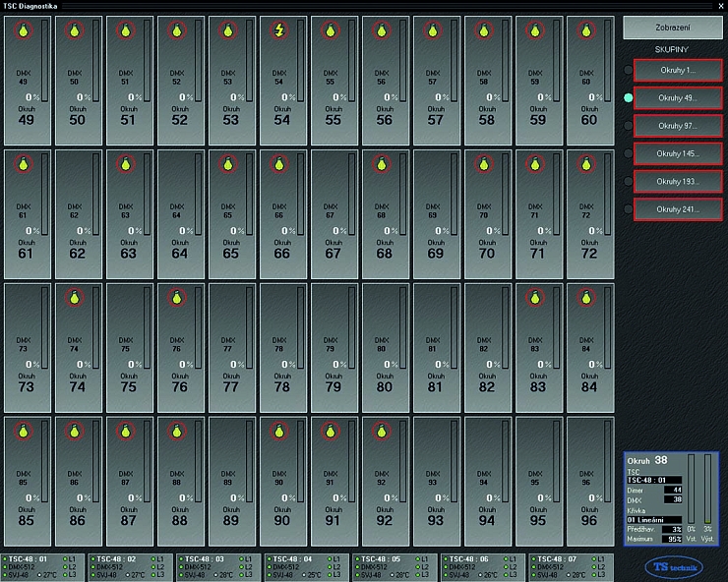Switch to the Okruhy 193 group
Viewport: 728px width, 582px height.
(x=677, y=181)
